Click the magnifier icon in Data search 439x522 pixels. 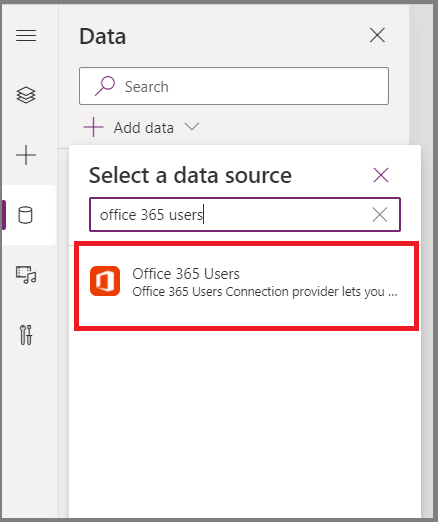(105, 86)
